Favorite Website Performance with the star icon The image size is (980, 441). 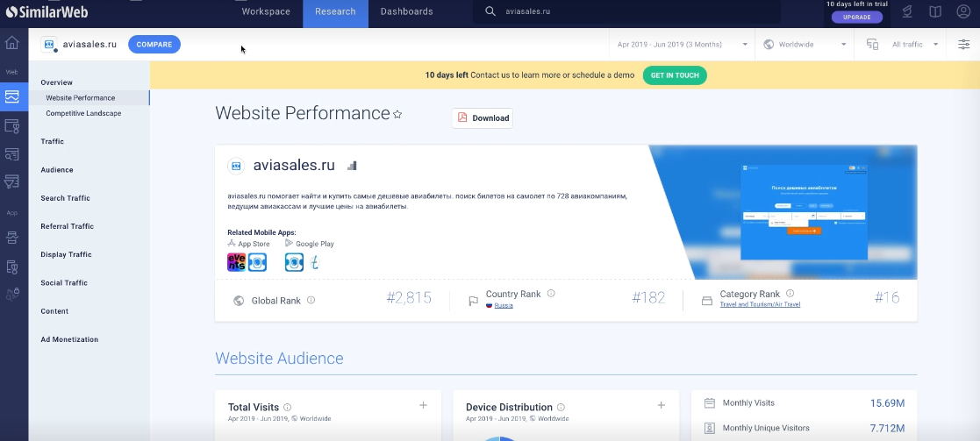pyautogui.click(x=397, y=114)
